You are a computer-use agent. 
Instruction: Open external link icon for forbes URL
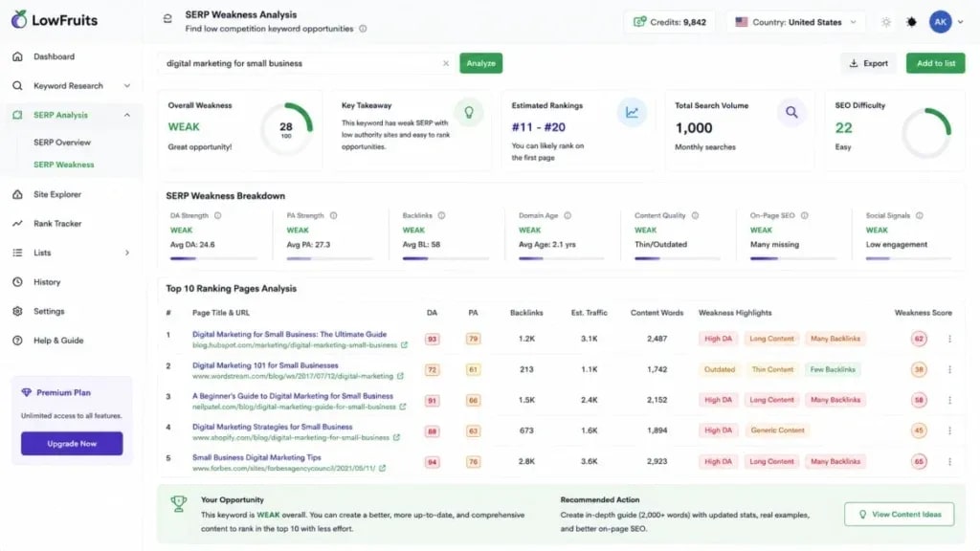coord(382,468)
